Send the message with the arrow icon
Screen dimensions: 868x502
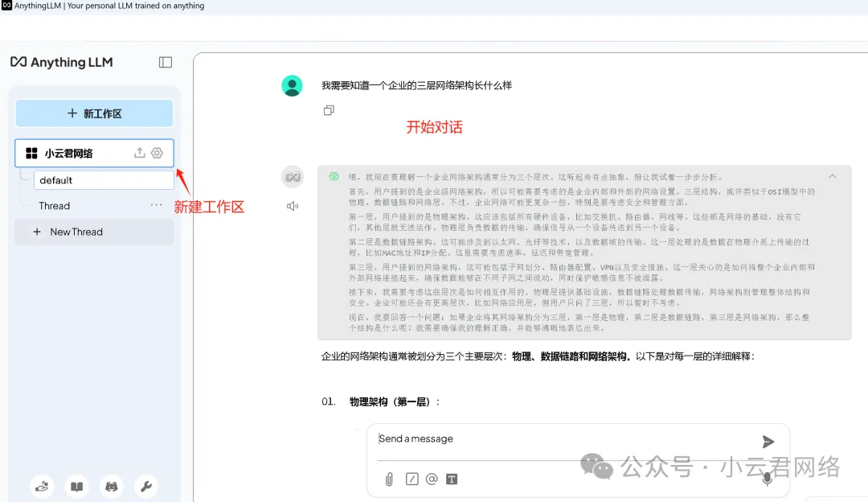coord(768,441)
